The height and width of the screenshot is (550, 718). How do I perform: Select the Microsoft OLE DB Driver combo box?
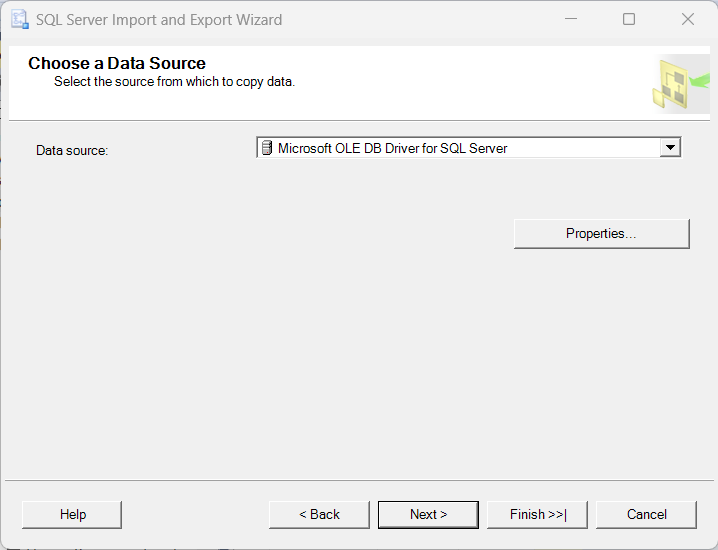[468, 147]
